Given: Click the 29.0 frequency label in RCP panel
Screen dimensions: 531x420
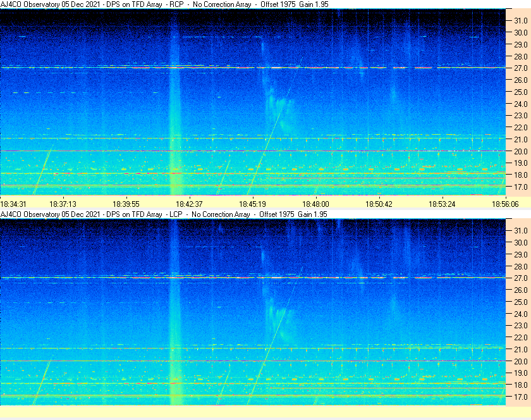Looking at the screenshot, I should pyautogui.click(x=521, y=44).
